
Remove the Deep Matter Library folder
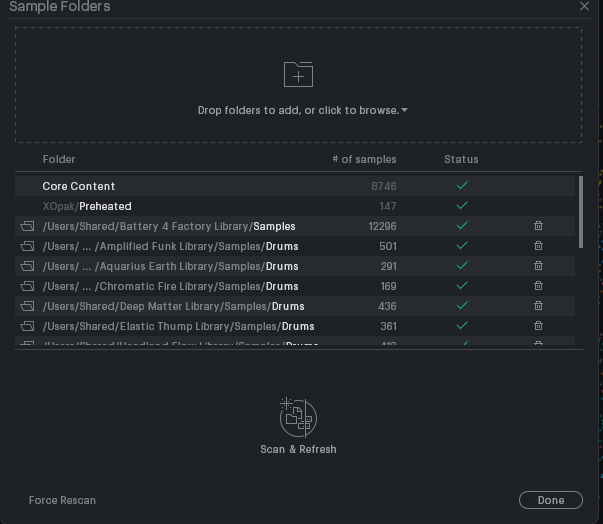(x=538, y=306)
